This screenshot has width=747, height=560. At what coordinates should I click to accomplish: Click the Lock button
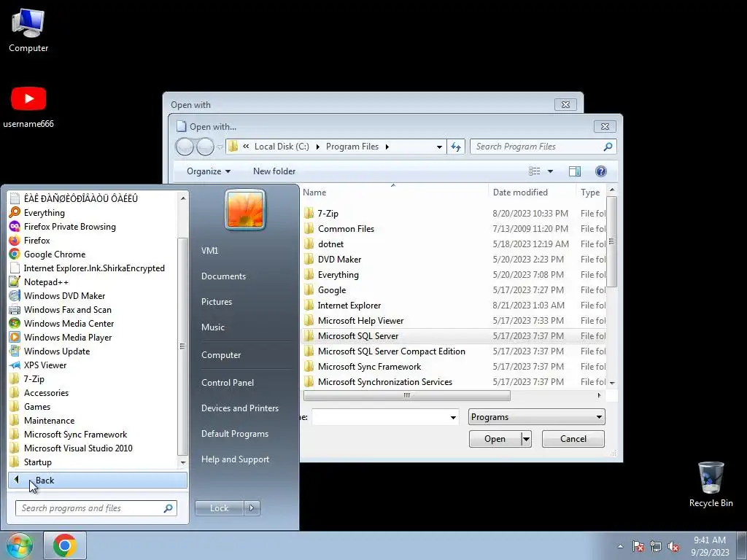[x=219, y=508]
